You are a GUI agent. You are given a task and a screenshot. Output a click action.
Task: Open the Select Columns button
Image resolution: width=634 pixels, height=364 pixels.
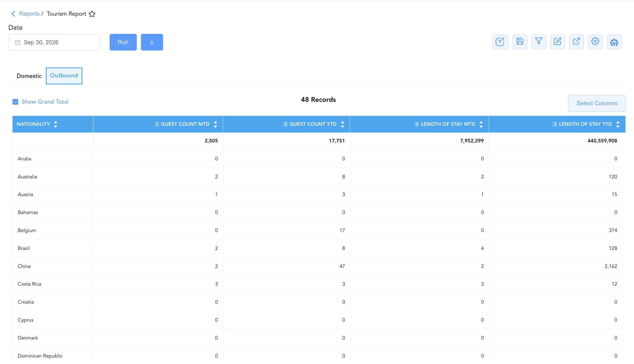tap(597, 103)
